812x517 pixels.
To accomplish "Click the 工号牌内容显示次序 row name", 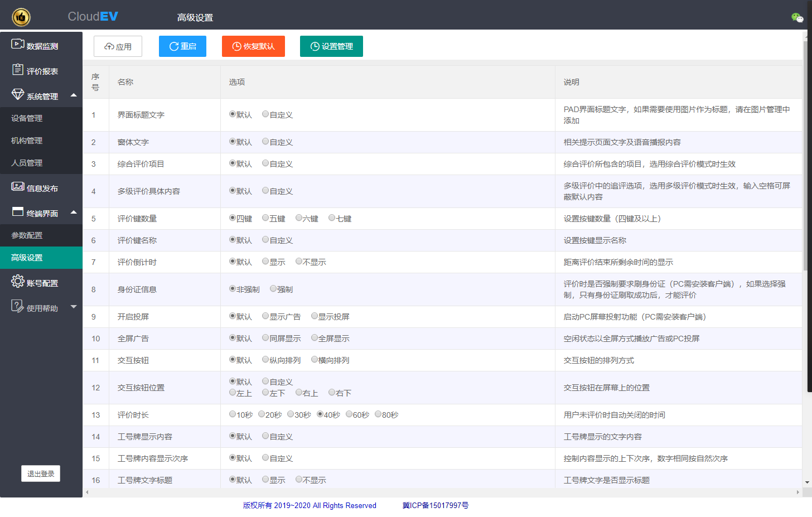I will (153, 458).
